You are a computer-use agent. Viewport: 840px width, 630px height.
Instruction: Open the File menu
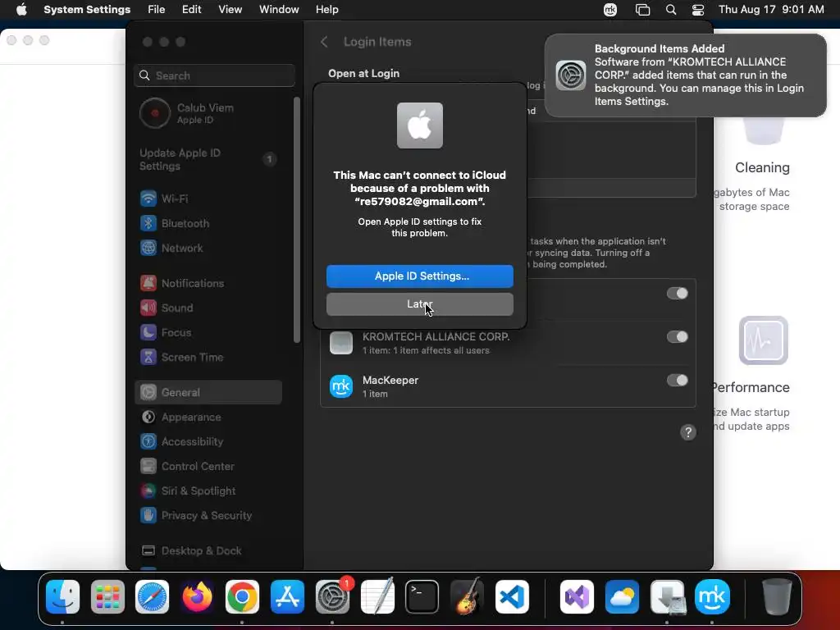pyautogui.click(x=157, y=10)
